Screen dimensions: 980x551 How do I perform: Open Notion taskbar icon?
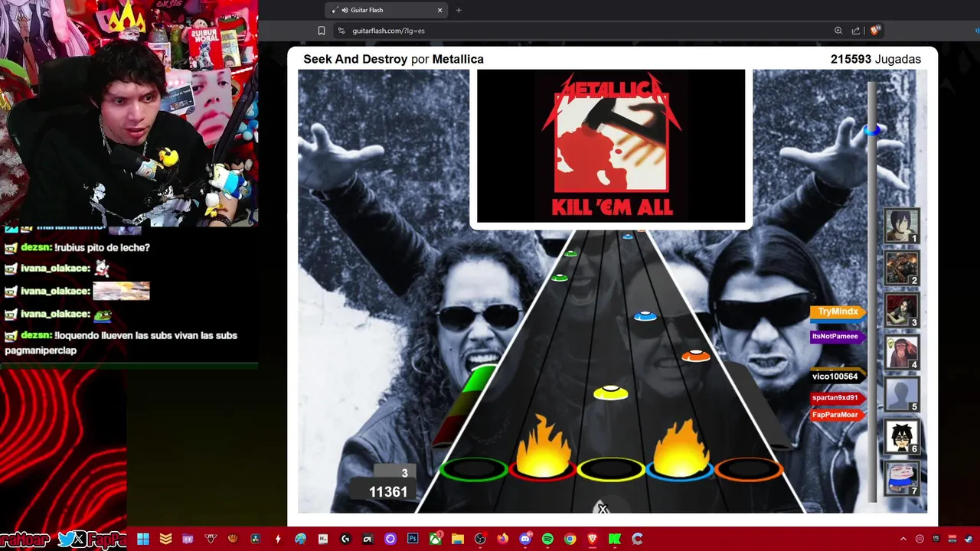(x=323, y=539)
